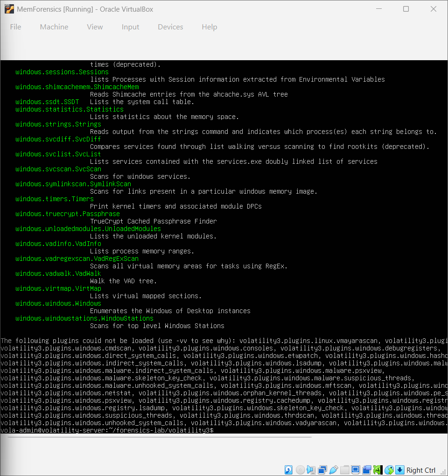Close the MemForensics VirtualBox window
Image resolution: width=448 pixels, height=476 pixels.
click(x=434, y=9)
